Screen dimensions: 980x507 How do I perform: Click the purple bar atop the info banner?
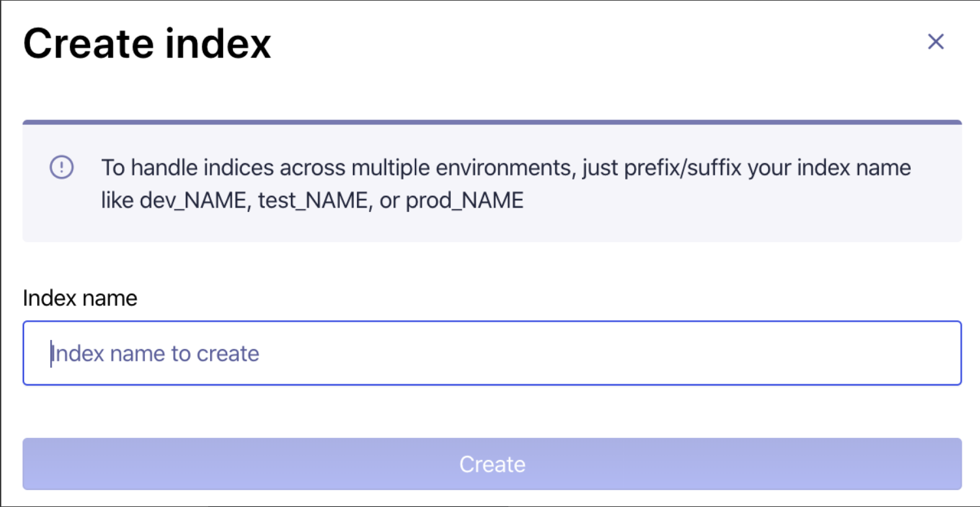point(492,122)
